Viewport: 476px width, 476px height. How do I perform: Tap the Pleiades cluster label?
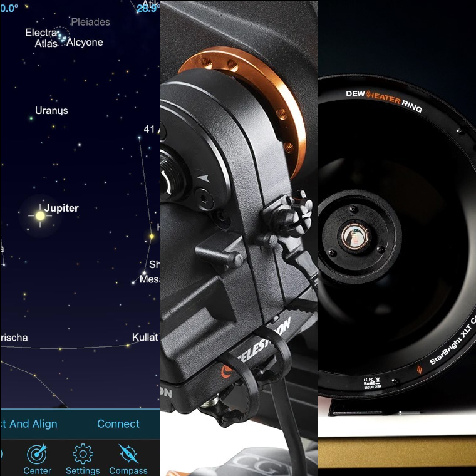point(90,22)
